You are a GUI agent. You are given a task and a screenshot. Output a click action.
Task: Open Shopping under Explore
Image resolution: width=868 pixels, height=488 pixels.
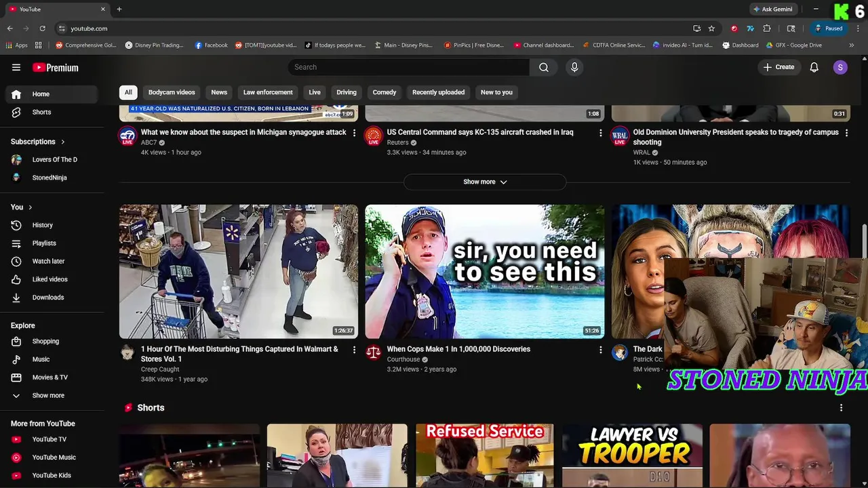[52, 341]
